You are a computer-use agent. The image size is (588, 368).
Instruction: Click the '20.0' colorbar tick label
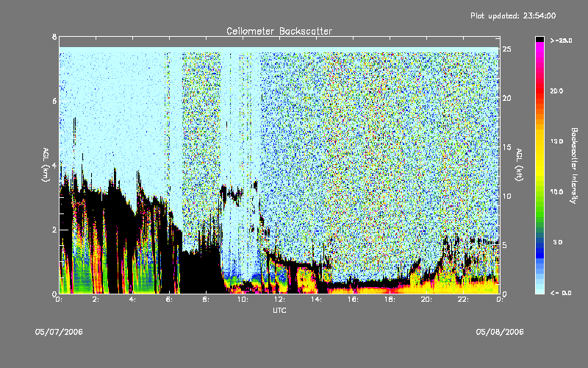(556, 91)
